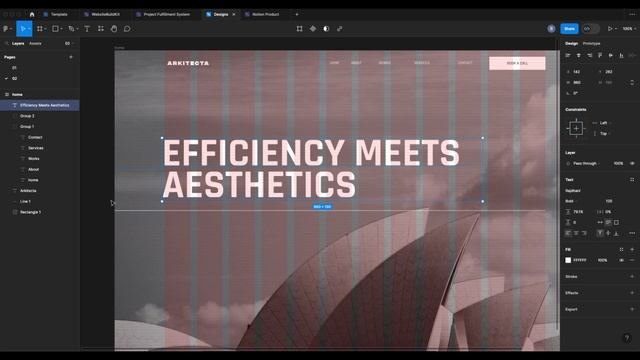Select the Efficiency Meets Aesthetics layer
The width and height of the screenshot is (640, 360).
[40, 105]
